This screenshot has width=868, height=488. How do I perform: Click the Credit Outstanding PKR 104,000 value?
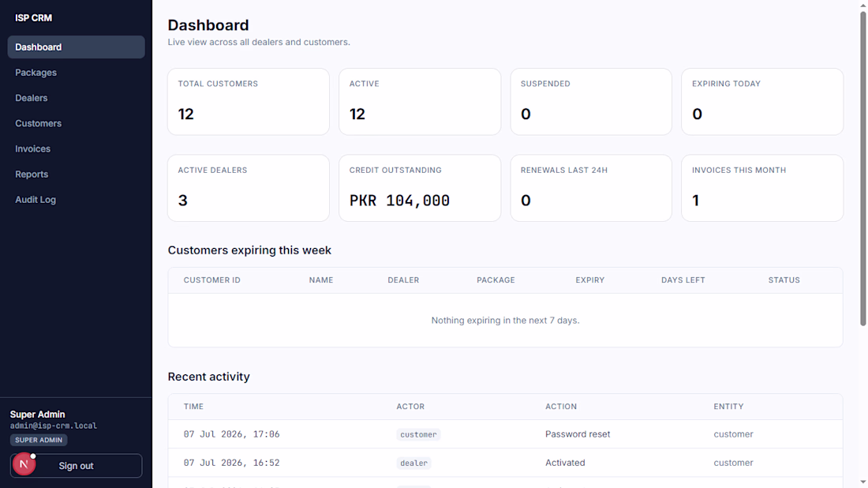[x=400, y=201]
